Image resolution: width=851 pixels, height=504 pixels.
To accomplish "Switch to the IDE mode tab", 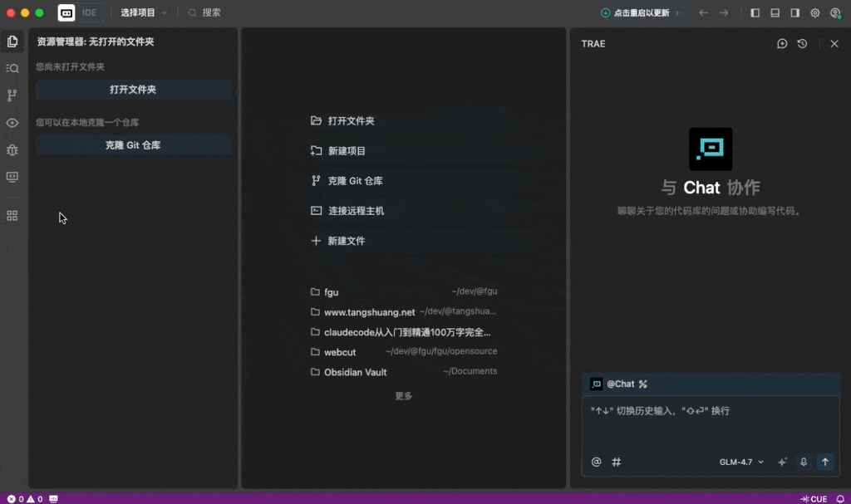I will click(x=89, y=13).
